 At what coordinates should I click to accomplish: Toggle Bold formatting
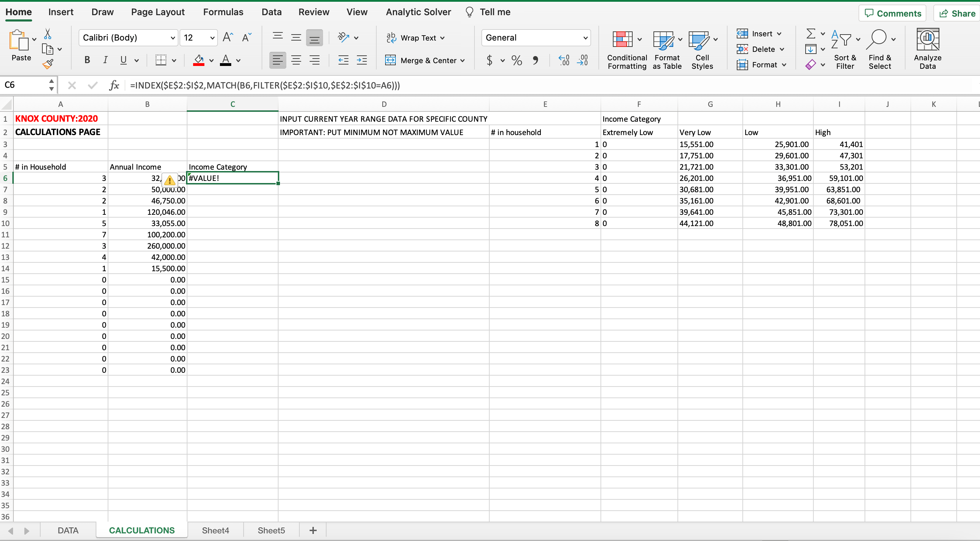tap(87, 60)
